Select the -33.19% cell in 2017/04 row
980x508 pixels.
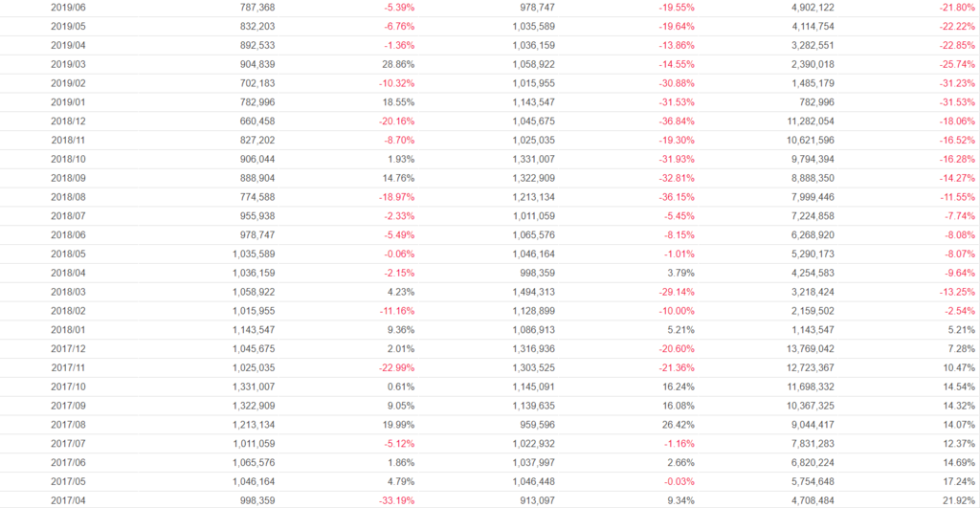click(394, 500)
